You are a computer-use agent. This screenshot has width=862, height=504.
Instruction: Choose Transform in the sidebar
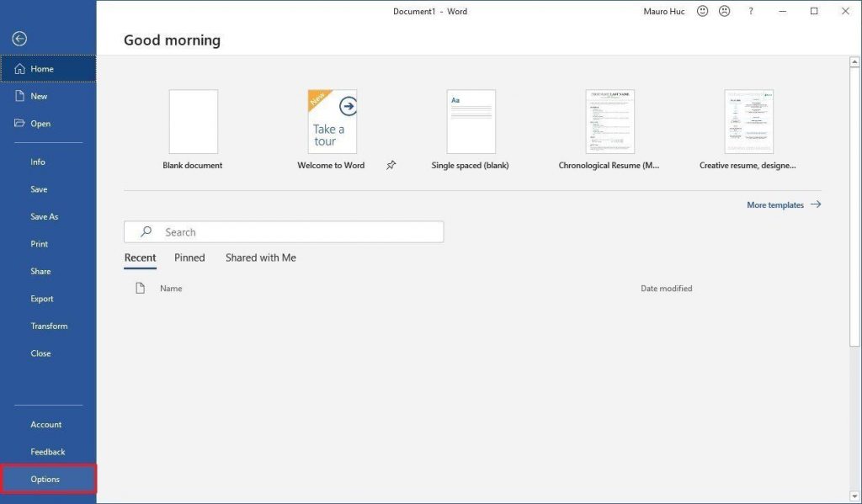pos(48,326)
